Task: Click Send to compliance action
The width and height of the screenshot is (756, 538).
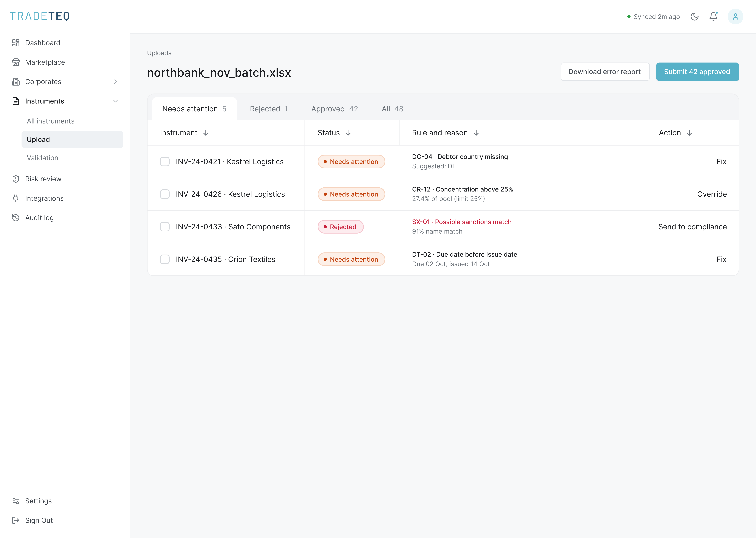Action: pyautogui.click(x=692, y=227)
